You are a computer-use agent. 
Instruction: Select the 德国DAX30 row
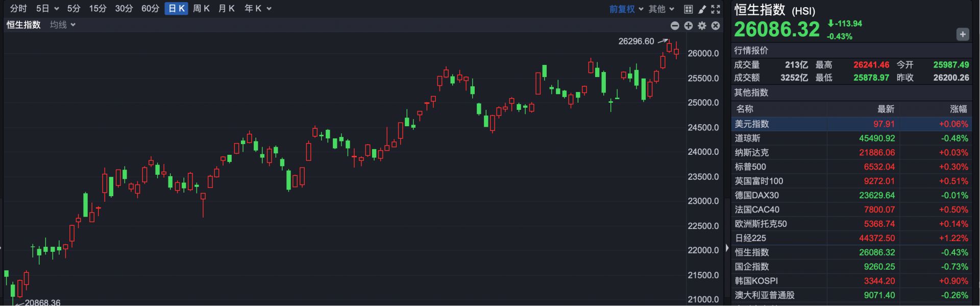pyautogui.click(x=851, y=195)
